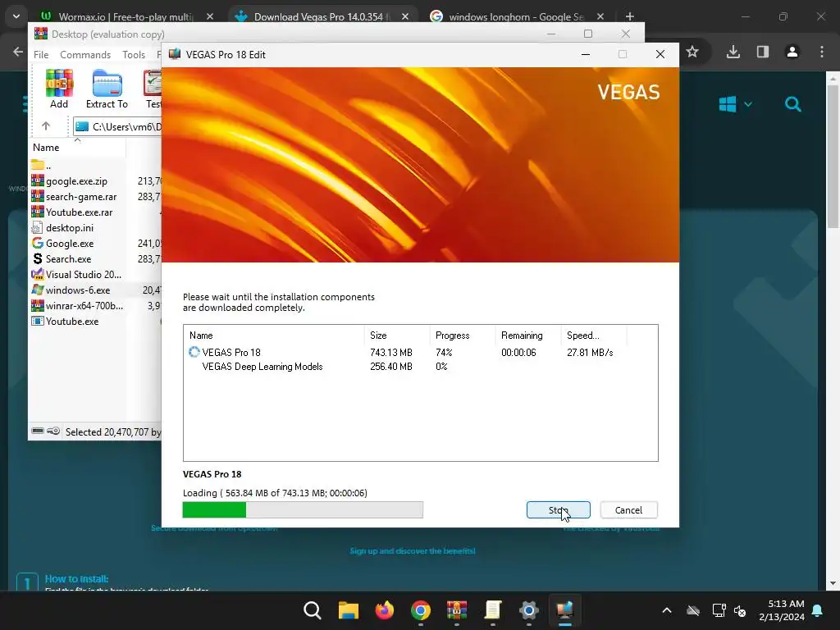Click the up-one-level arrow in WinRAR
Image resolution: width=840 pixels, height=630 pixels.
tap(46, 126)
